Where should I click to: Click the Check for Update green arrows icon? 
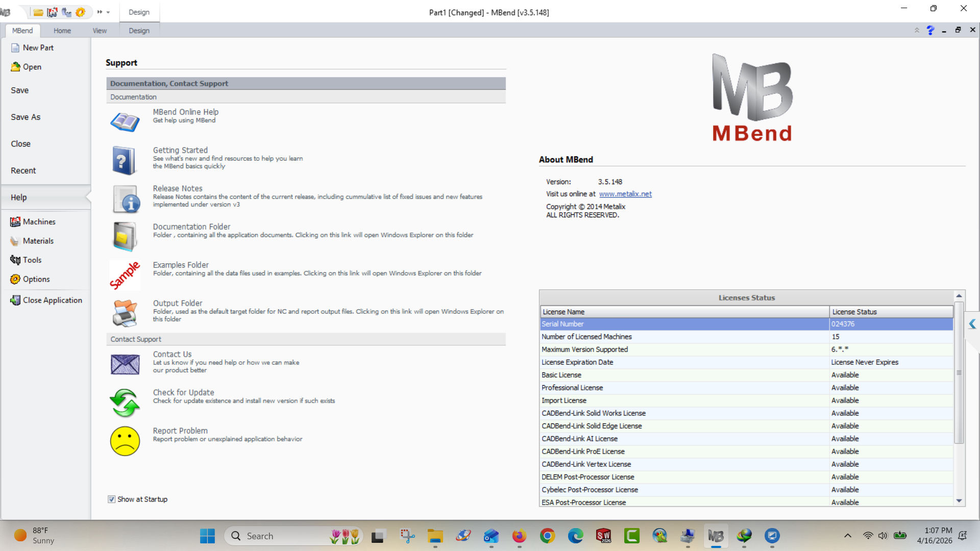point(125,403)
